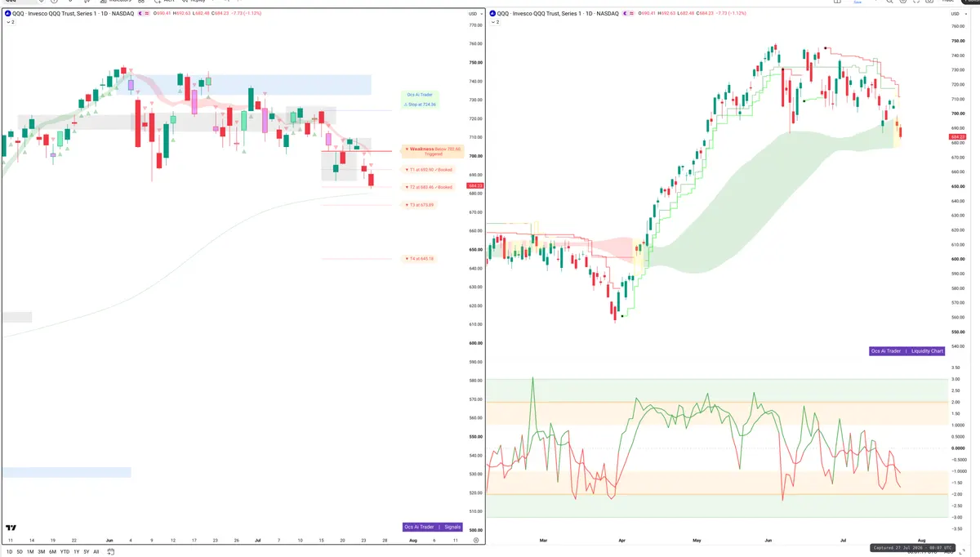Viewport: 980px width, 557px height.
Task: Select the YTD time range
Action: (65, 551)
